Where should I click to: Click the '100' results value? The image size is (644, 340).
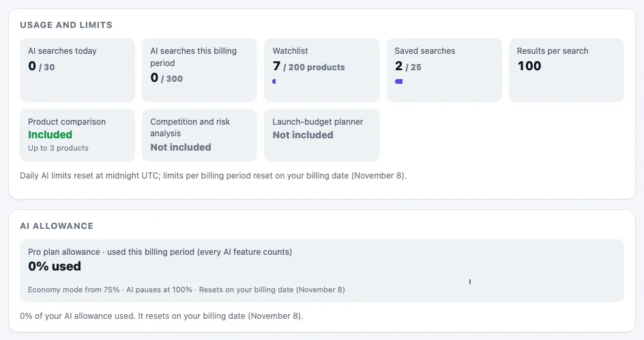click(529, 66)
